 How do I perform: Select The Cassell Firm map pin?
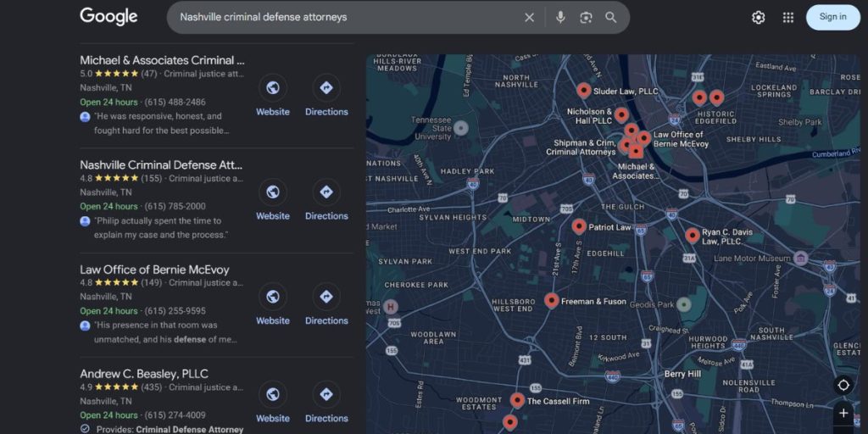(518, 400)
